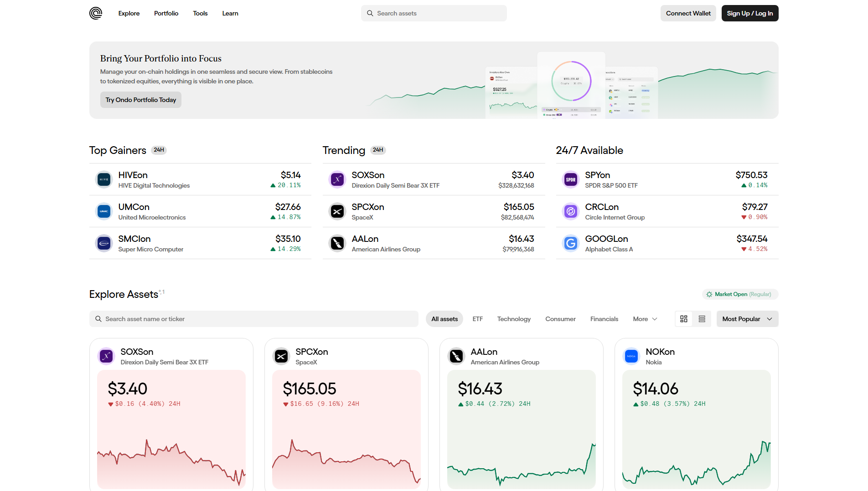The image size is (868, 491).
Task: Click Sign Up / Log In button
Action: 750,13
